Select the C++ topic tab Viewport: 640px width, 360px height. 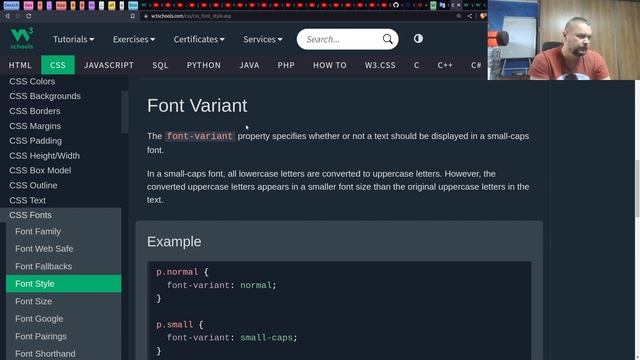point(445,65)
